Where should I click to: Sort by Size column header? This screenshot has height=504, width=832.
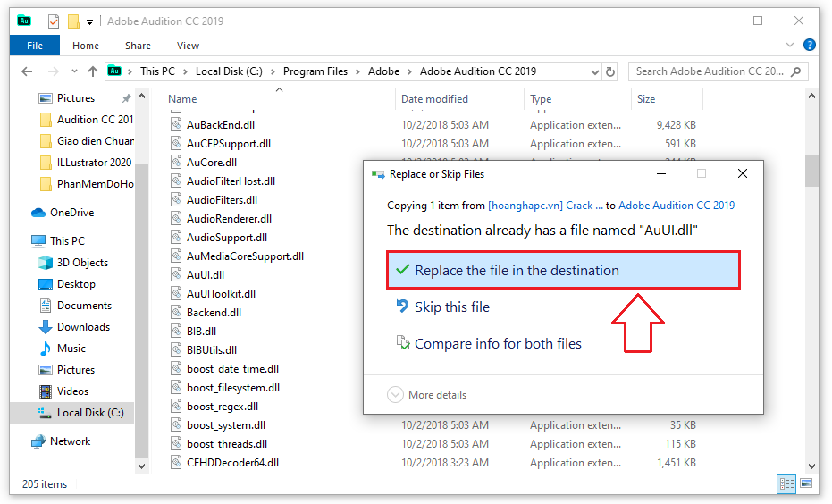click(x=646, y=99)
